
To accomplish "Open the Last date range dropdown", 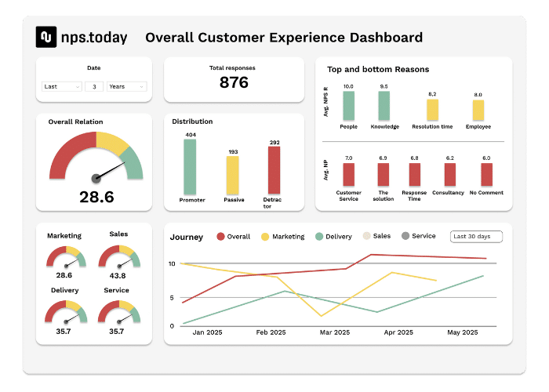I will click(61, 86).
